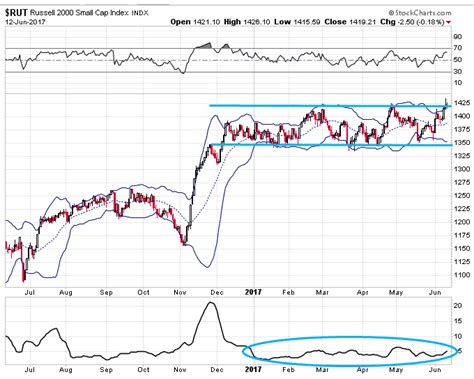This screenshot has height=379, width=474.
Task: Click the 1150 price axis label
Action: coord(462,248)
